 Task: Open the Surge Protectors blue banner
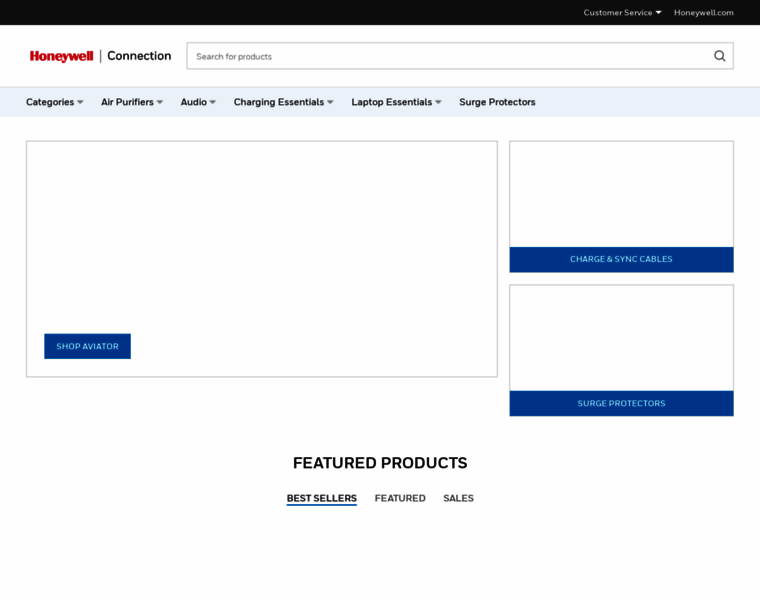621,403
